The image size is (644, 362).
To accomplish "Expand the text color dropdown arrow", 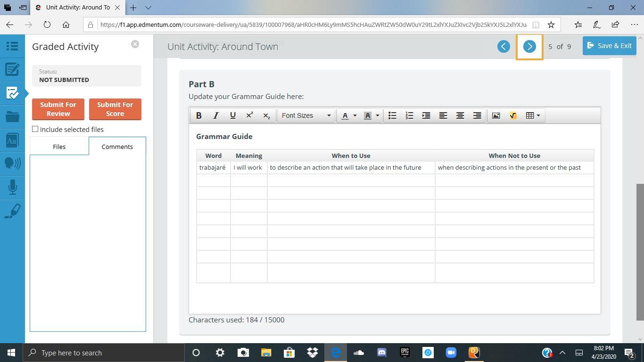I will [x=355, y=115].
